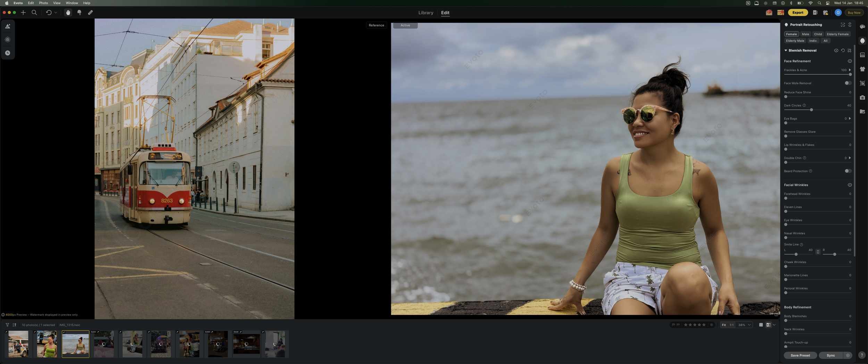Viewport: 868px width, 364px height.
Task: Click the help question mark icon
Action: [861, 355]
